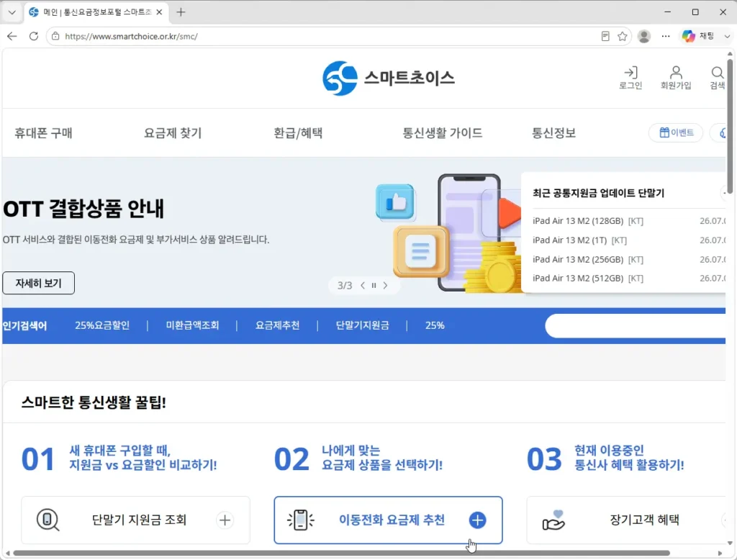Click the 스마트초이스 logo
The image size is (737, 560).
tap(388, 78)
